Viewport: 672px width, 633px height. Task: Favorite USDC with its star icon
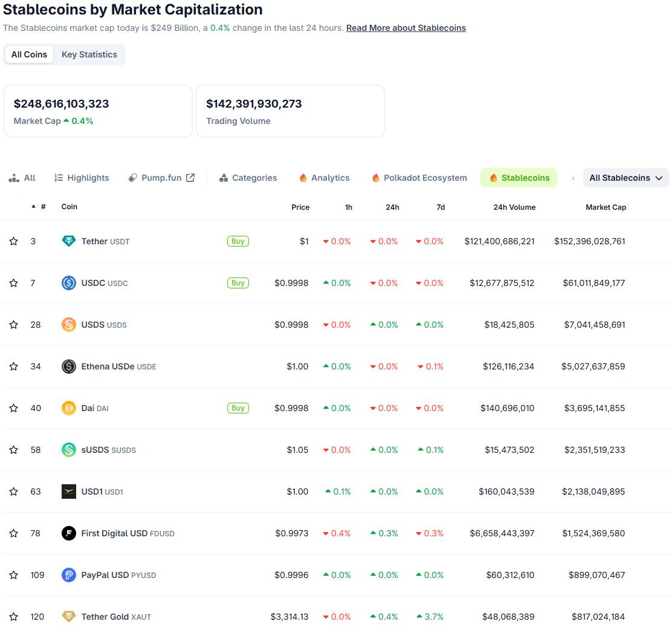(x=14, y=282)
